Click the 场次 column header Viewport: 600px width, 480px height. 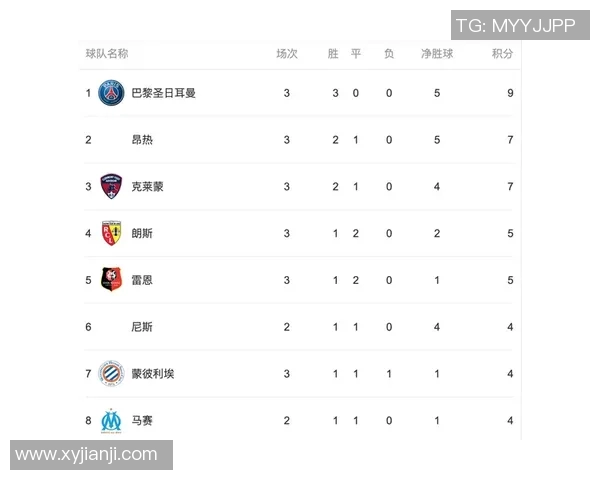coord(287,54)
